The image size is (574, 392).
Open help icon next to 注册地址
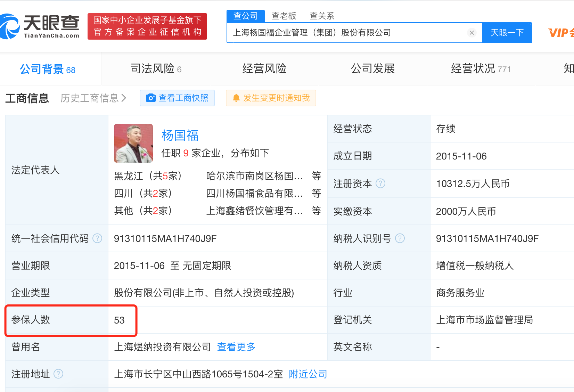59,374
